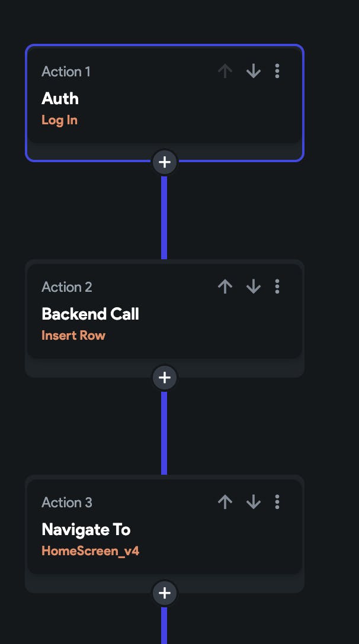The width and height of the screenshot is (359, 644).
Task: Move Action 1 down with the arrow
Action: point(254,72)
